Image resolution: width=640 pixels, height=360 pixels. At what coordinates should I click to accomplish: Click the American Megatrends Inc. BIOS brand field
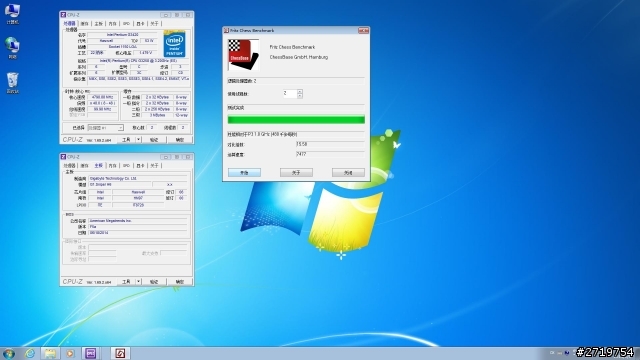point(138,220)
